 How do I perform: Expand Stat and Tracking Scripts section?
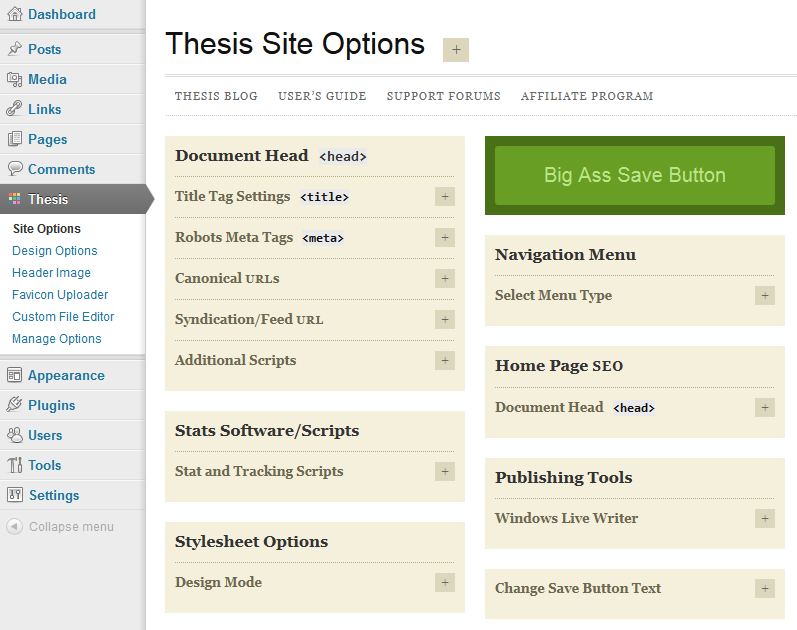click(x=445, y=471)
